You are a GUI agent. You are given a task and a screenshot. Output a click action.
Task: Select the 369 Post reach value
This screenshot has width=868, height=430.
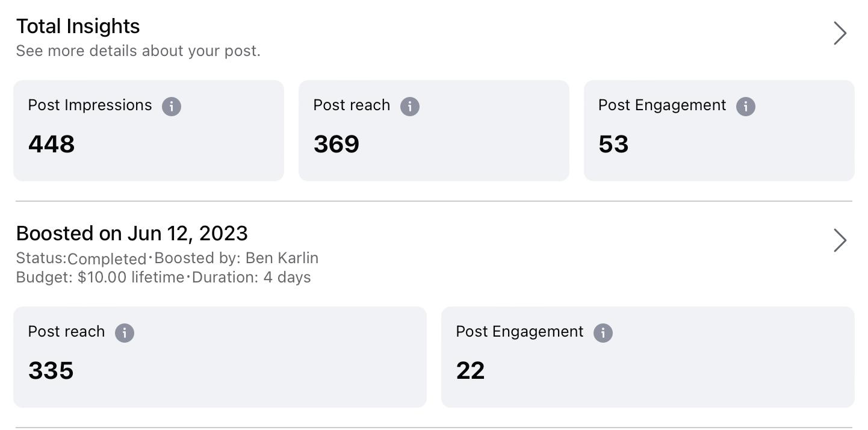coord(336,145)
